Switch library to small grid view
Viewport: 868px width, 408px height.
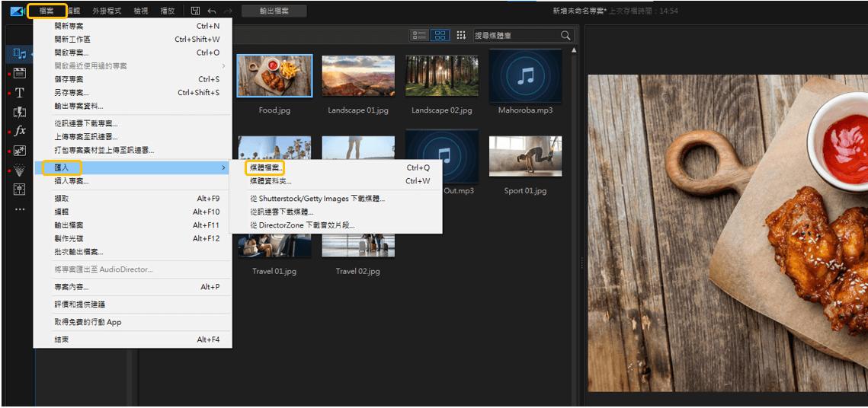[461, 35]
